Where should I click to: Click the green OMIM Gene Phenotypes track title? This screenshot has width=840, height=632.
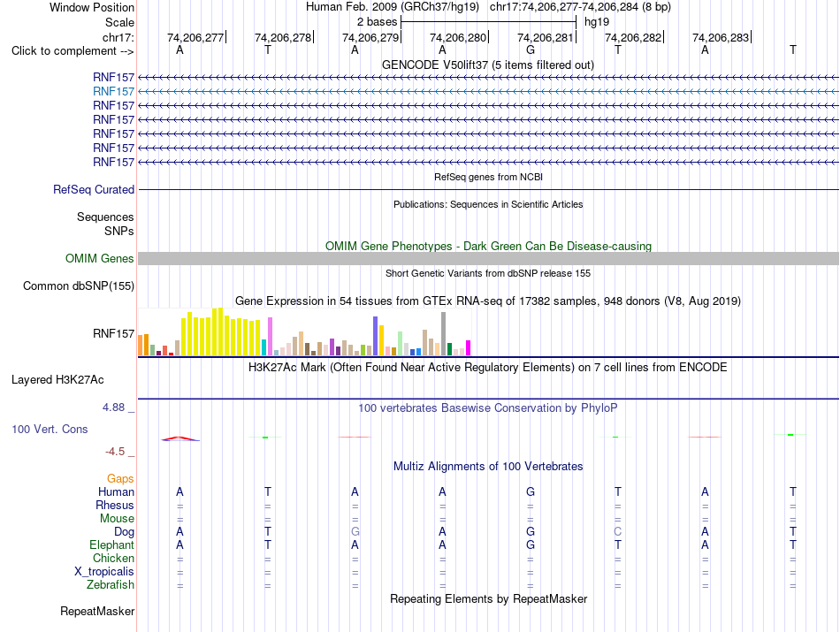click(489, 246)
